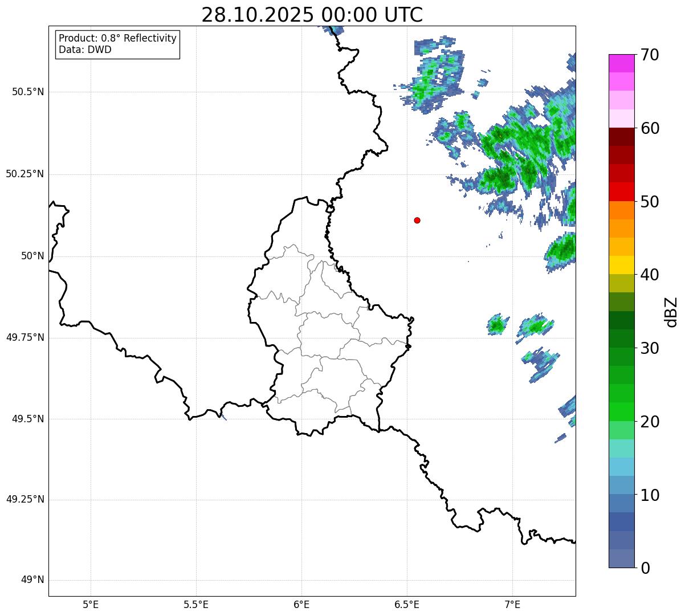Click the 5.5°E longitude label
685x616 pixels.
click(196, 604)
